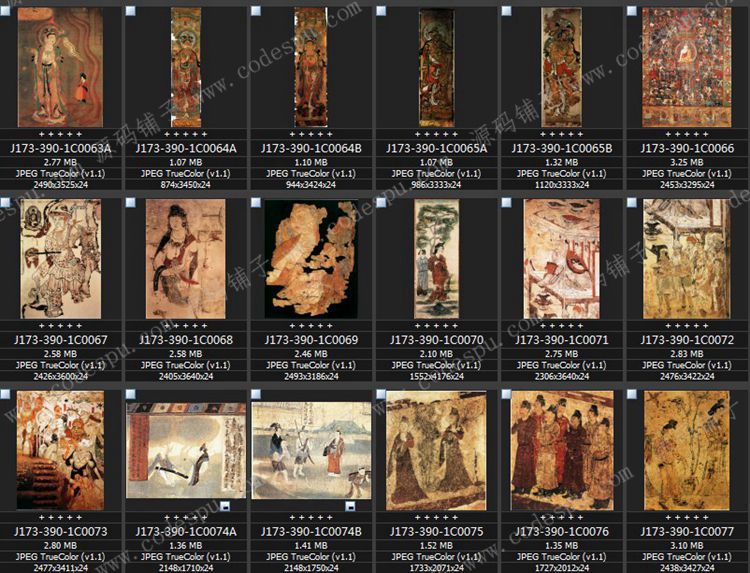Viewport: 750px width, 573px height.
Task: Select the J173-390-1C0074B thumbnail image
Action: (x=311, y=451)
